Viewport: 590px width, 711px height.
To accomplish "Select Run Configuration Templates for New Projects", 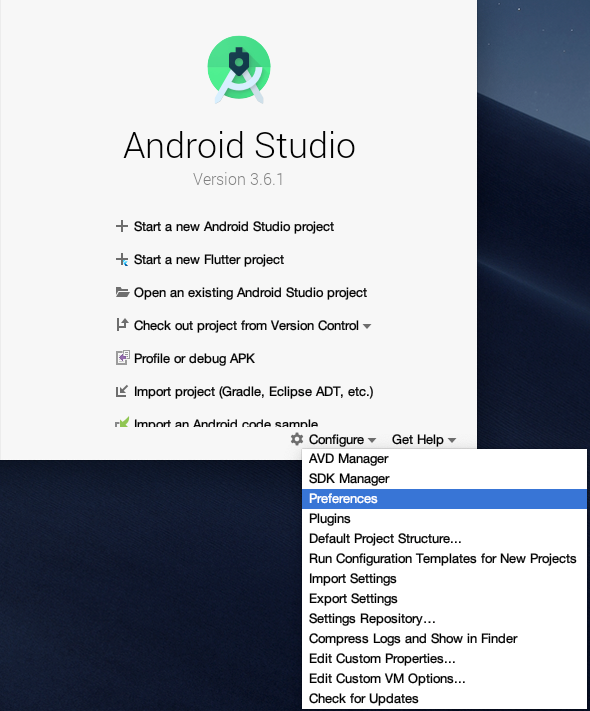I will coord(444,559).
